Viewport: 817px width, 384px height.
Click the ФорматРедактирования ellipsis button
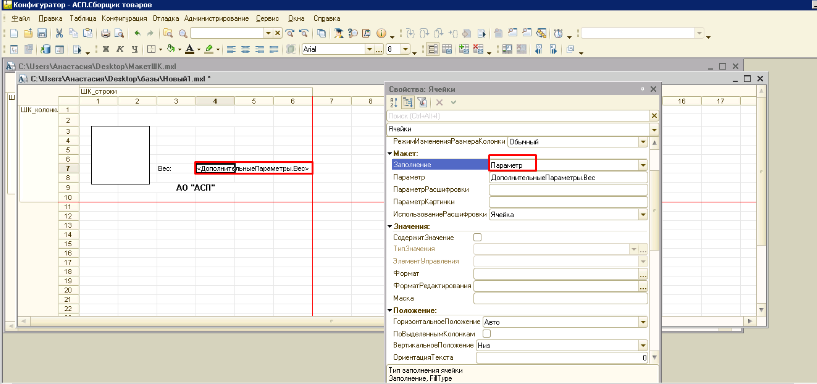click(643, 286)
